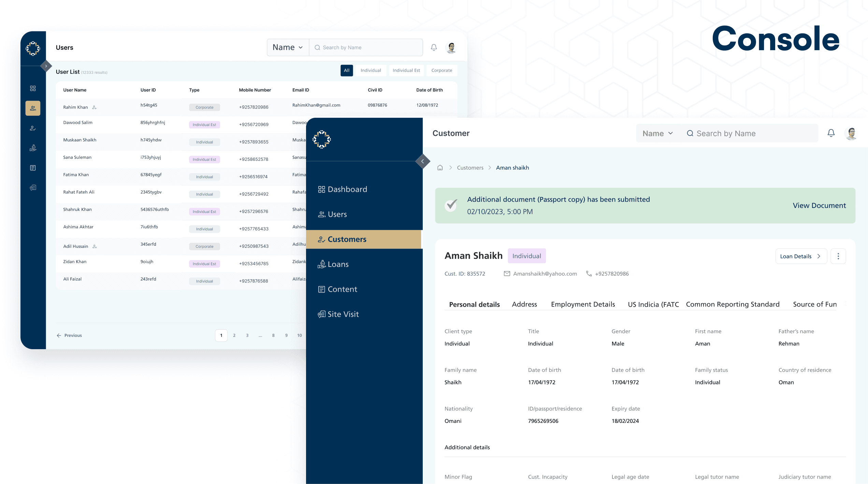The height and width of the screenshot is (484, 868).
Task: Click collapsed sidebar site visit icon
Action: (x=33, y=187)
